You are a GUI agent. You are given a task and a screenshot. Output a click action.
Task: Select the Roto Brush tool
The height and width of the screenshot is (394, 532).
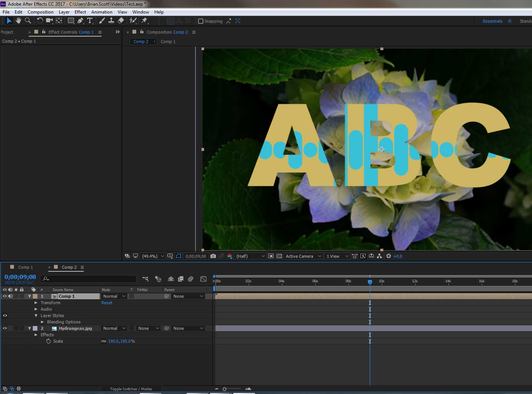(x=133, y=21)
